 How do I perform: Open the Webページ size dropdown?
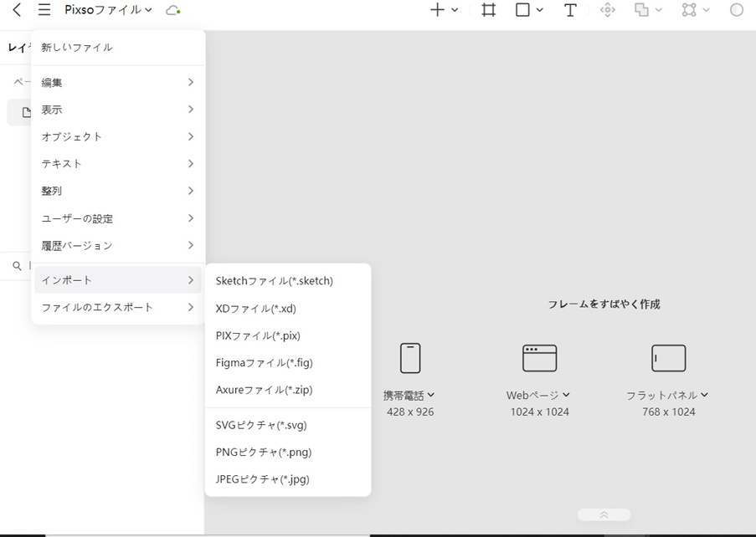pyautogui.click(x=538, y=396)
